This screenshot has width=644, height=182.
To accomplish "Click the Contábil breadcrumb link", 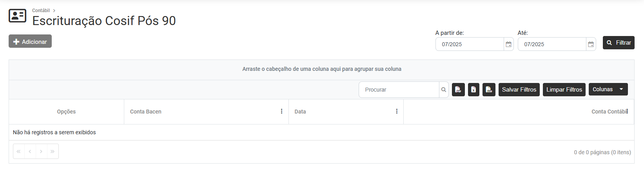I will click(41, 11).
